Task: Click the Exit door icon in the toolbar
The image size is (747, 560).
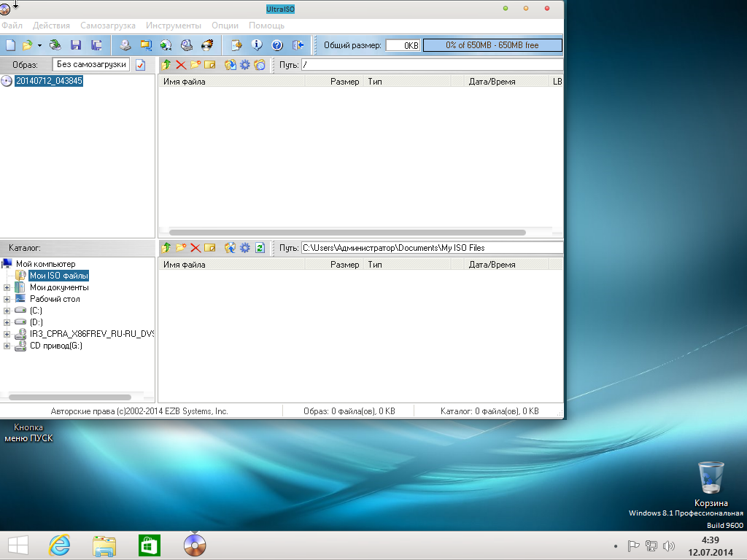Action: 298,45
